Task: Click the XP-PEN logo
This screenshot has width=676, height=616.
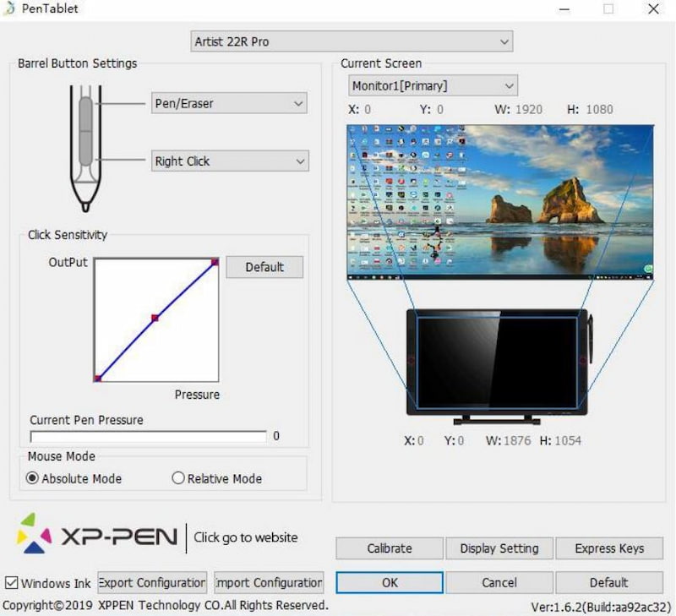Action: (97, 535)
